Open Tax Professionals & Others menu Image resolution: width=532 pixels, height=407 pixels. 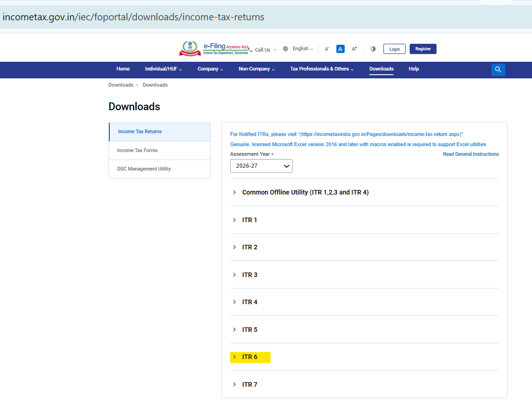(x=322, y=69)
